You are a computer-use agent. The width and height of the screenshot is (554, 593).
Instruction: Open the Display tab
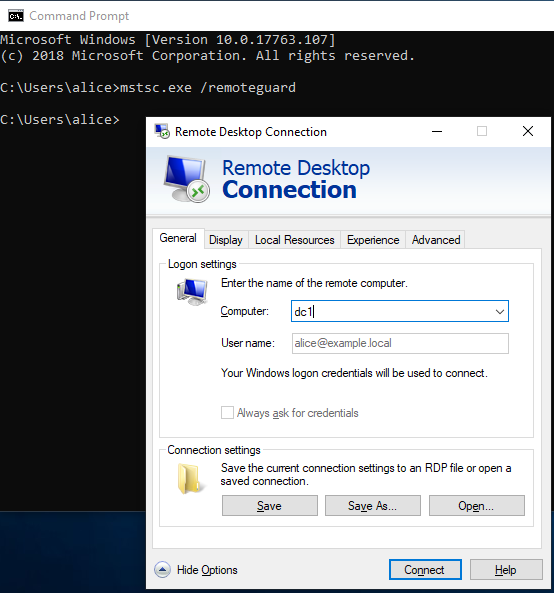(226, 240)
